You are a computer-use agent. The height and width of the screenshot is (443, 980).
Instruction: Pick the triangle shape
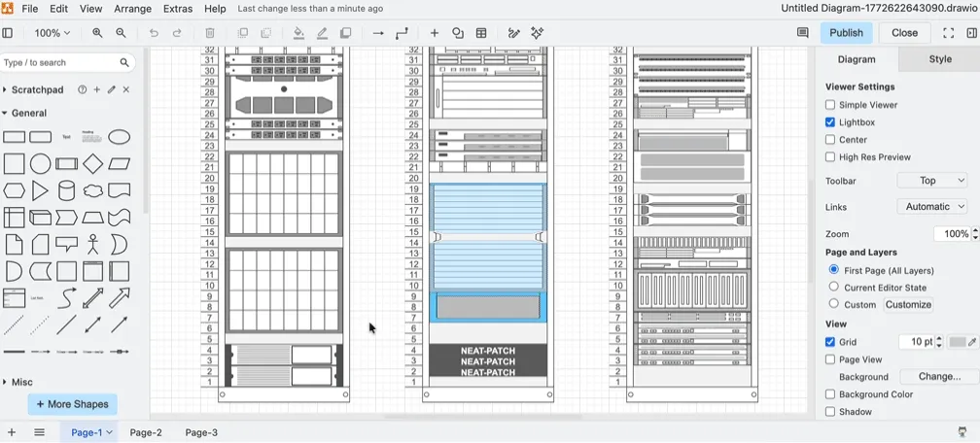click(x=40, y=190)
